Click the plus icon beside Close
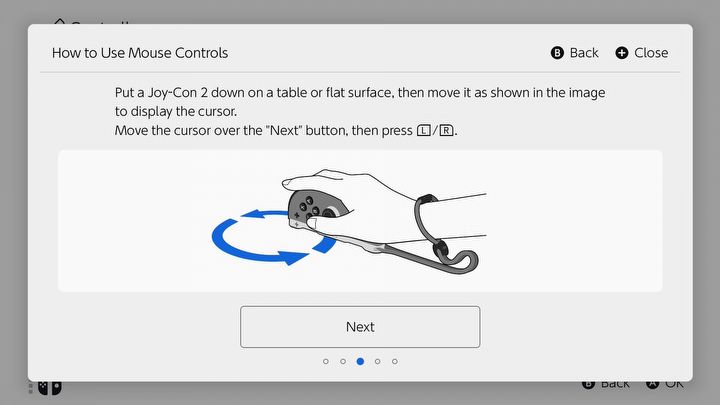720x405 pixels. [622, 53]
